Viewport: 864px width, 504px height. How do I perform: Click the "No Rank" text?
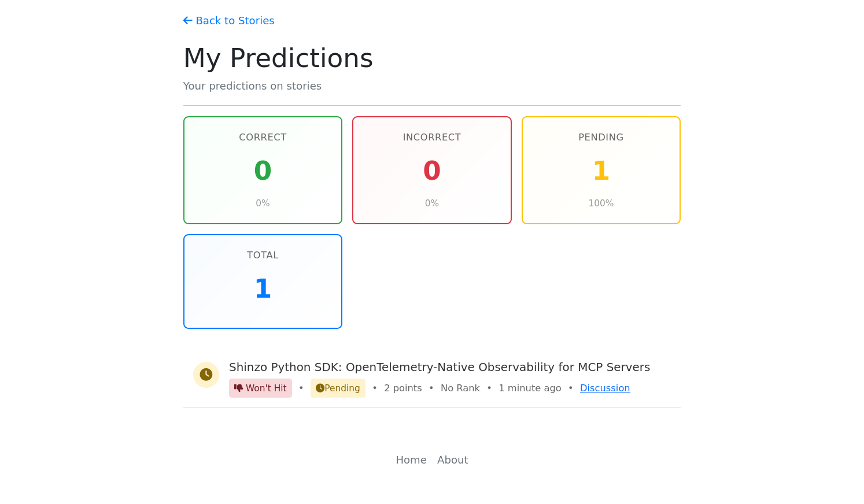(x=460, y=388)
